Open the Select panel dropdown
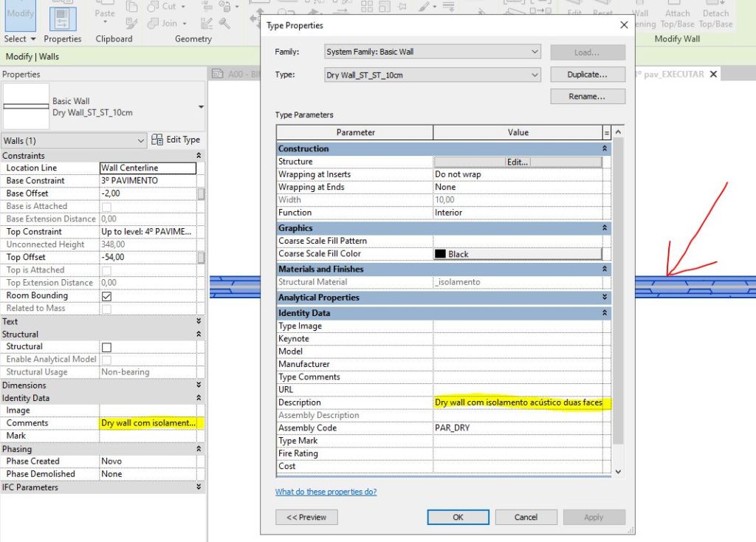The height and width of the screenshot is (542, 756). [33, 38]
